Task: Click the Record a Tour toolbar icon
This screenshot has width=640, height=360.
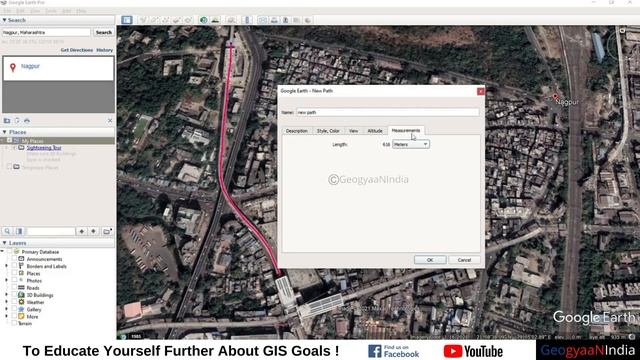Action: [x=188, y=20]
